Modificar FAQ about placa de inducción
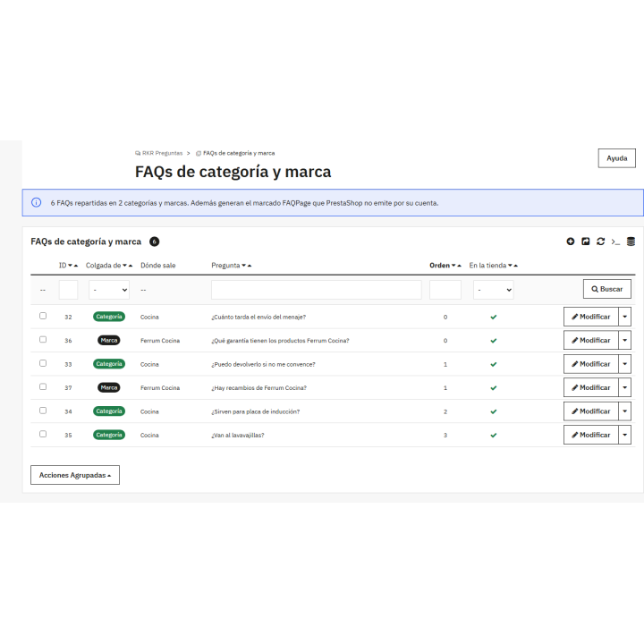644x644 pixels. point(591,411)
